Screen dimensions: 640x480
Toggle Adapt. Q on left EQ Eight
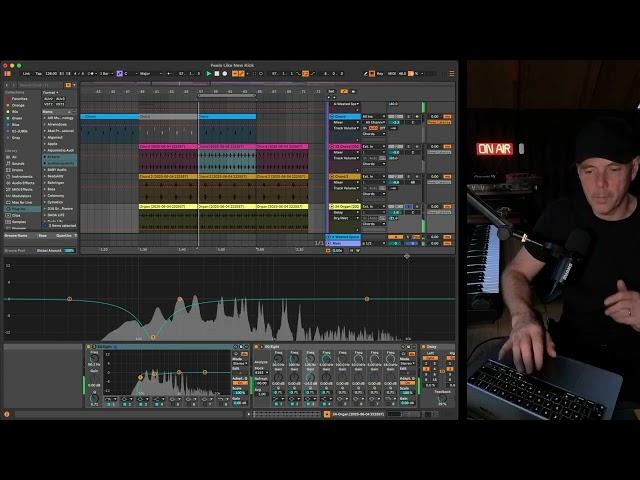tap(240, 383)
